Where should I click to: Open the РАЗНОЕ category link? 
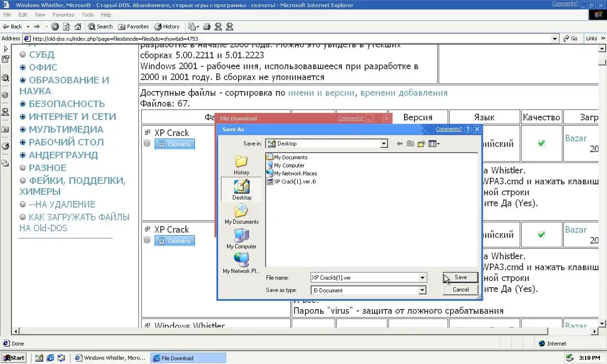47,168
